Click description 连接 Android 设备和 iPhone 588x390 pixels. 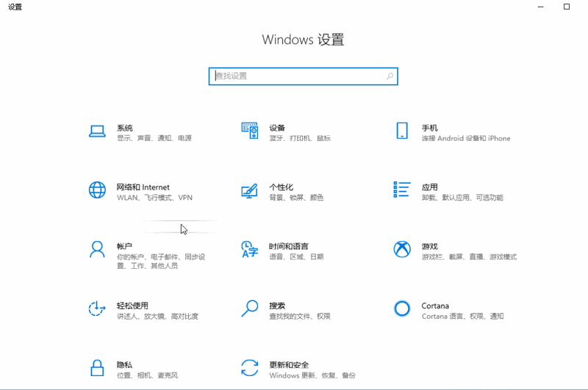[466, 138]
